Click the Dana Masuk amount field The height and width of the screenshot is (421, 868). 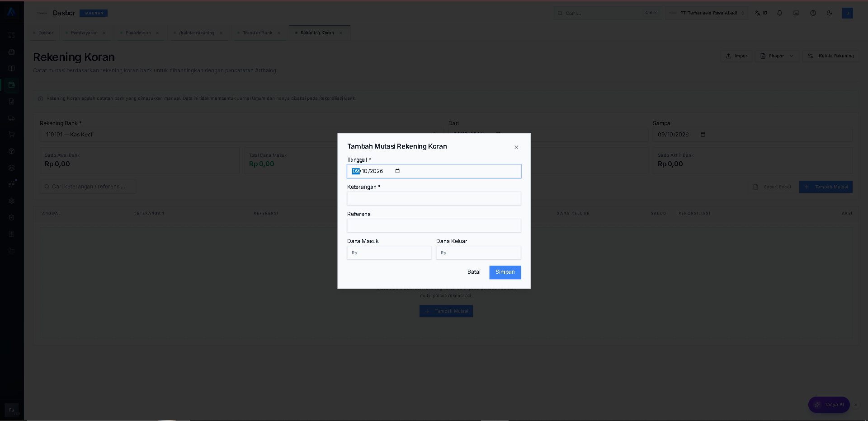(389, 253)
